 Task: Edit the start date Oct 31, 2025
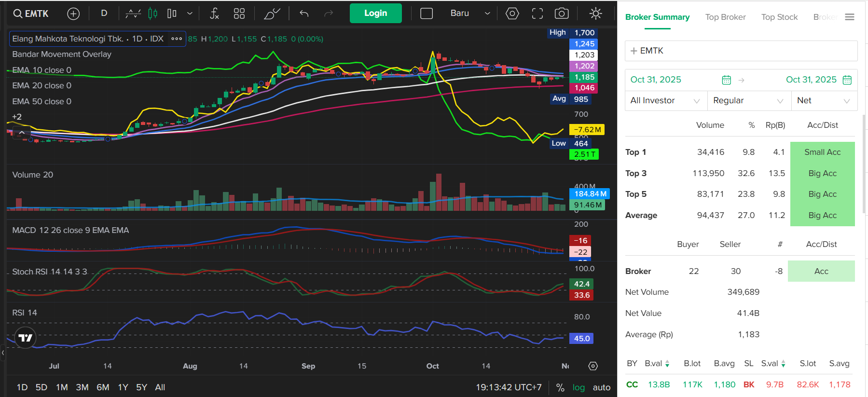tap(656, 80)
